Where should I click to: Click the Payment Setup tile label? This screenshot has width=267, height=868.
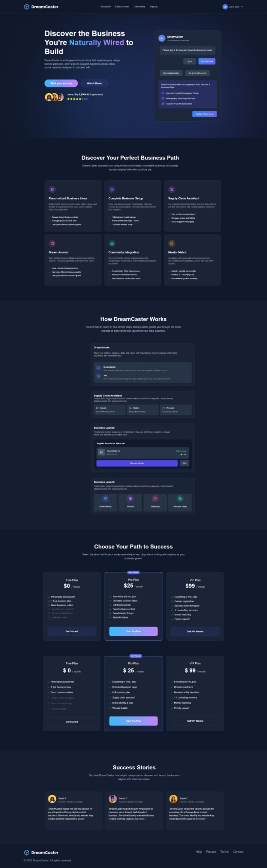click(x=180, y=507)
